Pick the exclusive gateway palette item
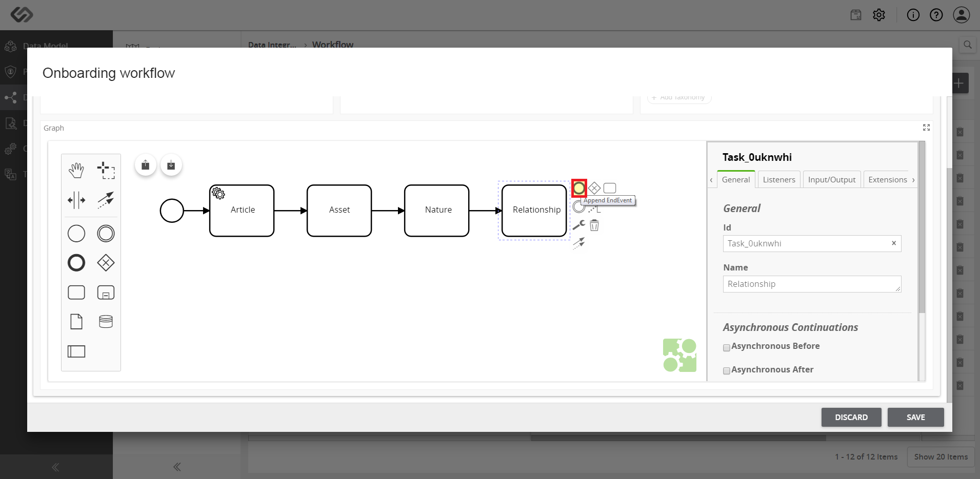The image size is (980, 479). pyautogui.click(x=106, y=263)
